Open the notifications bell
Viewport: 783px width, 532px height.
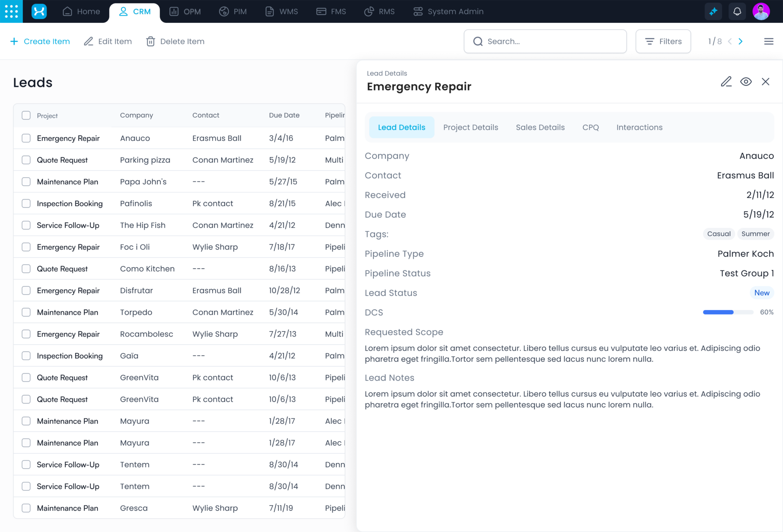point(737,11)
